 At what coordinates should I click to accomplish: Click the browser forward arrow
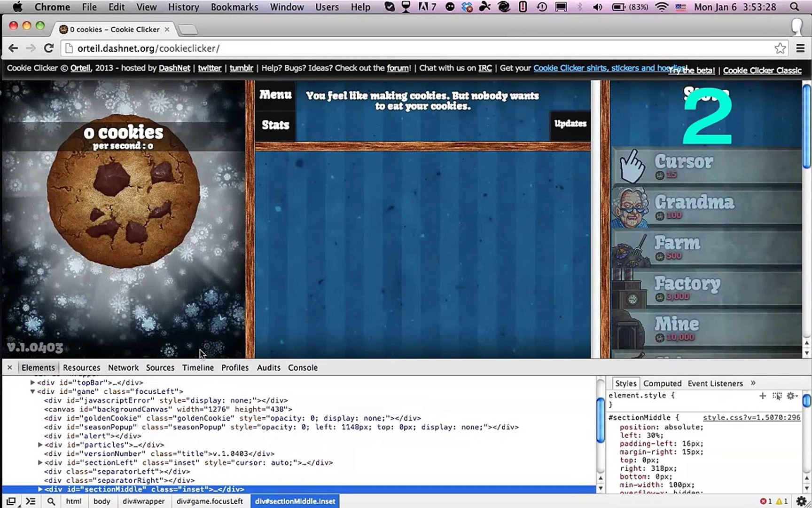(31, 48)
